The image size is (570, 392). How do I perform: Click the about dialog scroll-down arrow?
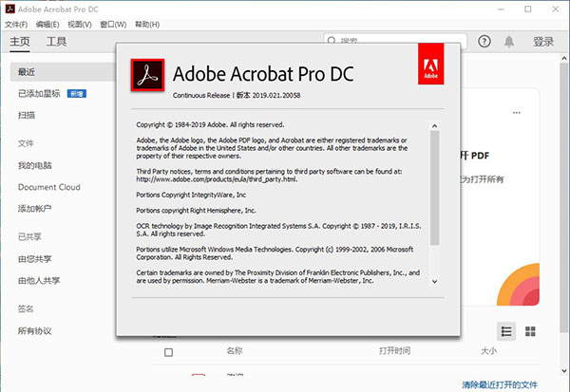coord(434,281)
